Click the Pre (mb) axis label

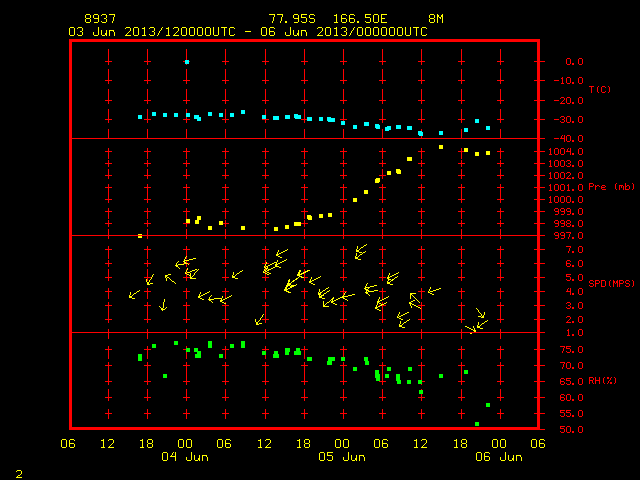611,187
